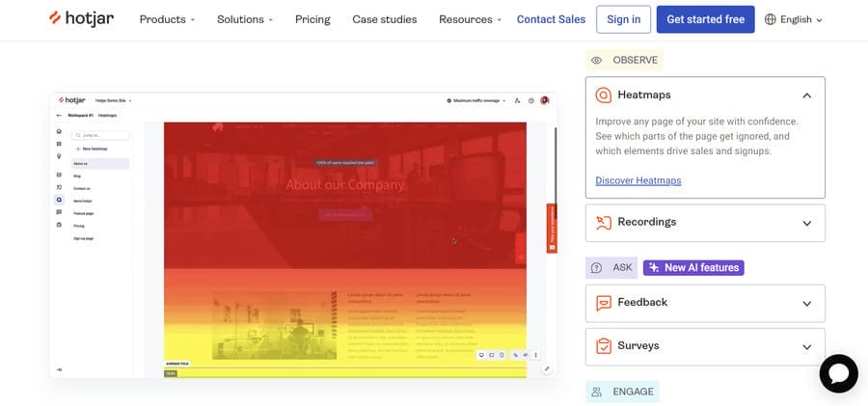Click the Heatmaps target icon
This screenshot has width=868, height=406.
[x=604, y=95]
